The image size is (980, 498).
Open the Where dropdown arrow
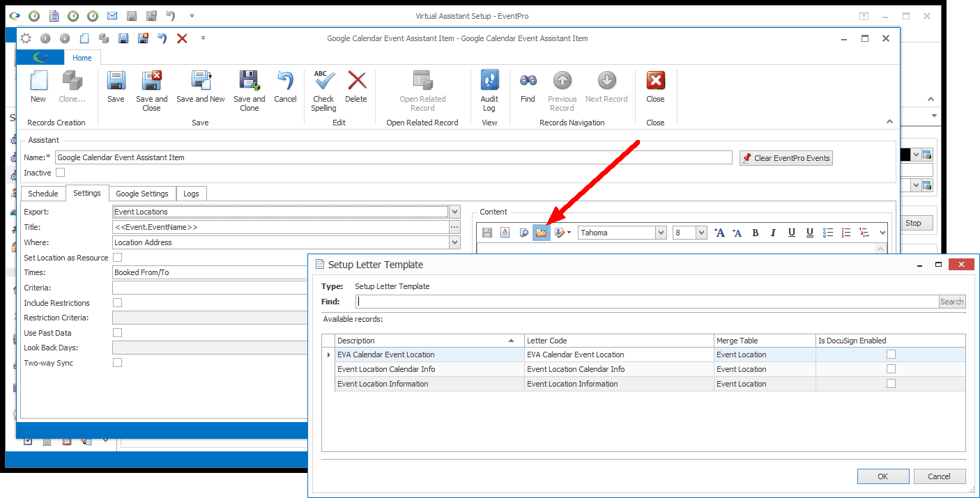tap(454, 242)
